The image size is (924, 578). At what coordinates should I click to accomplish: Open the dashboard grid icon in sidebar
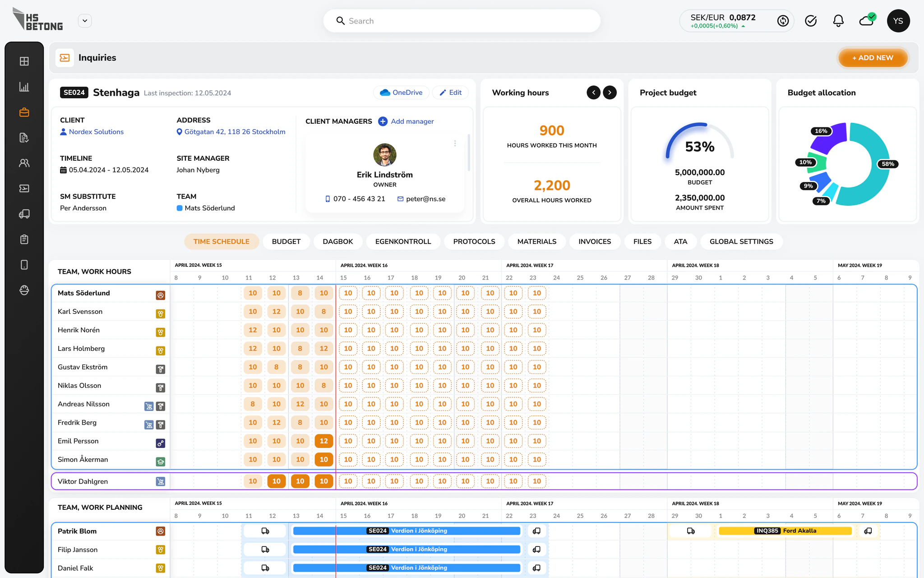click(24, 61)
